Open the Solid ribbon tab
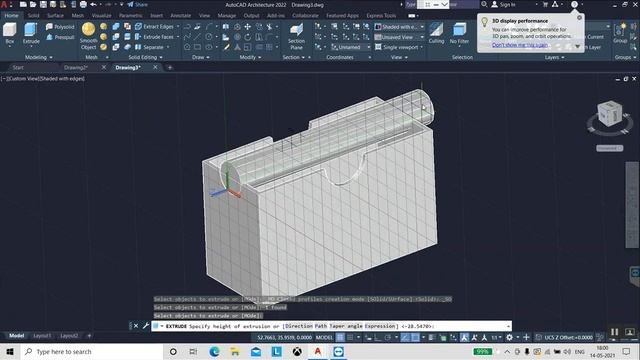 [33, 16]
